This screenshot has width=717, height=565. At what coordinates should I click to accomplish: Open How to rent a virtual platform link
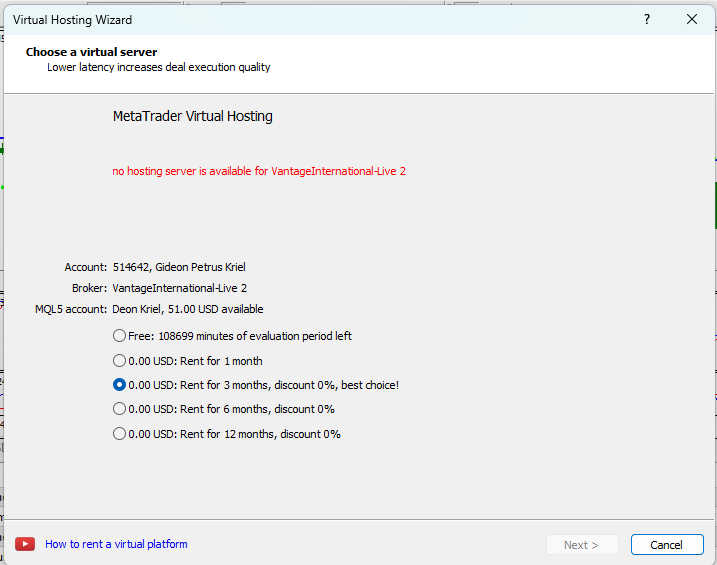pos(116,544)
